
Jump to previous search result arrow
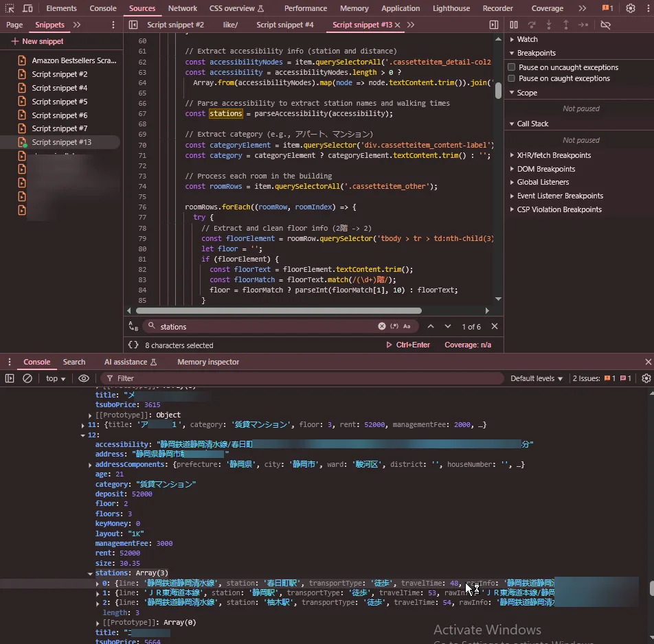click(431, 327)
